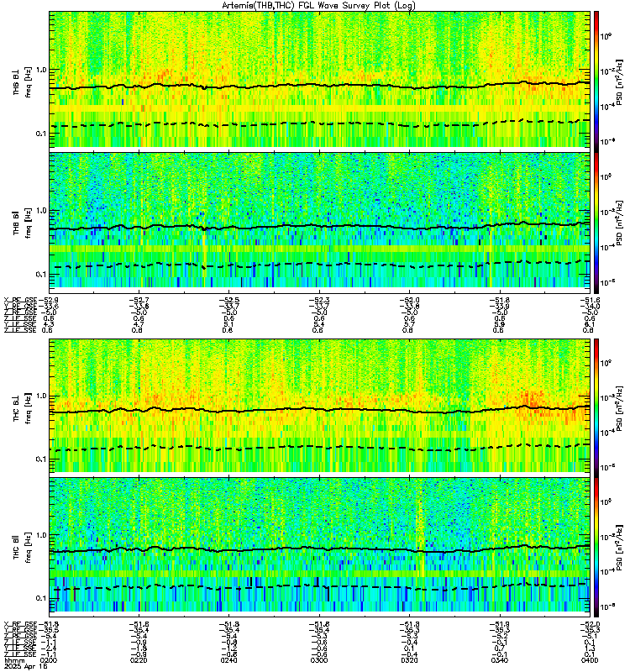Click the '0.1' frequency tick of the THB B⊥ panel
Screen dimensions: 630x672
41,134
